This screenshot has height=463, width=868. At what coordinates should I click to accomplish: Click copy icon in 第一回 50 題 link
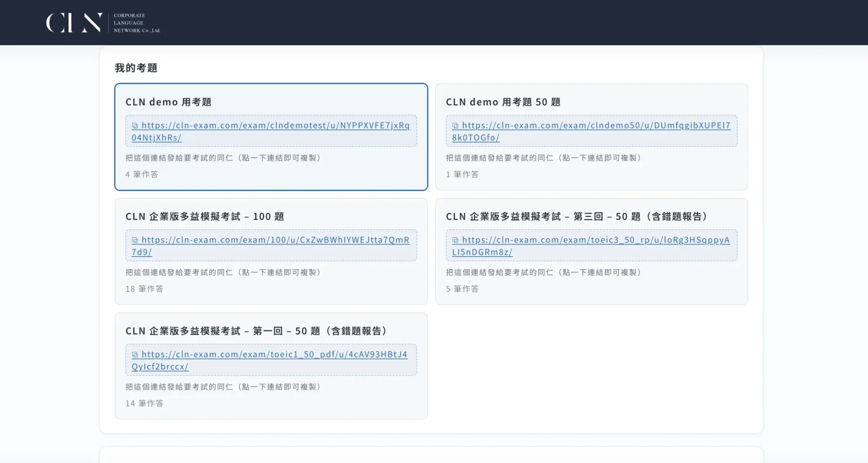click(135, 355)
